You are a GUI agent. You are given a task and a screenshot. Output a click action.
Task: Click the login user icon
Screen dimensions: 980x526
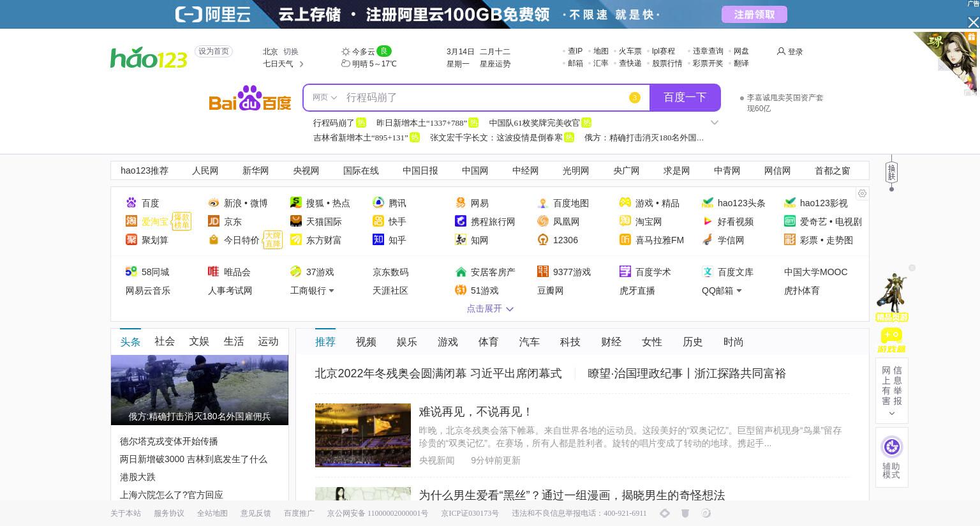coord(781,51)
